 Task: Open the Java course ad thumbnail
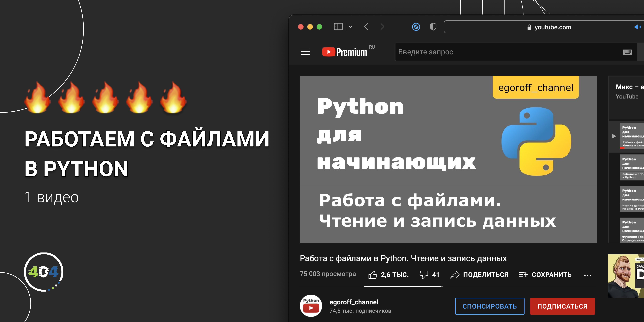pos(626,276)
